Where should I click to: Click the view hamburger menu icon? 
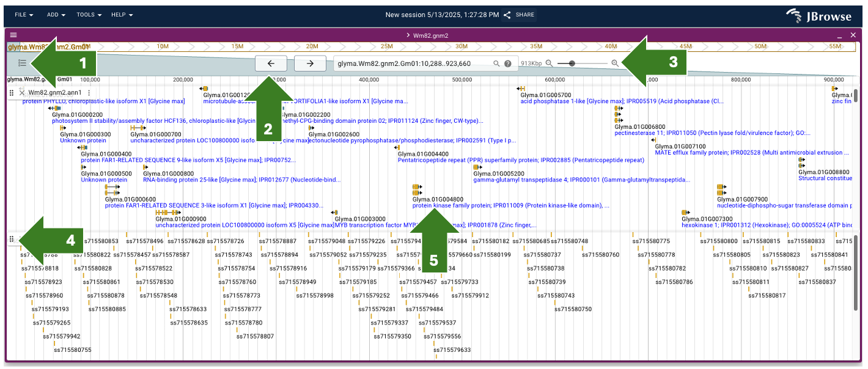point(13,35)
